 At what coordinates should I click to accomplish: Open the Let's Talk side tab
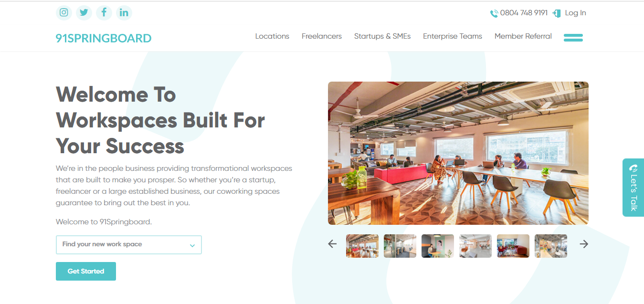coord(633,188)
